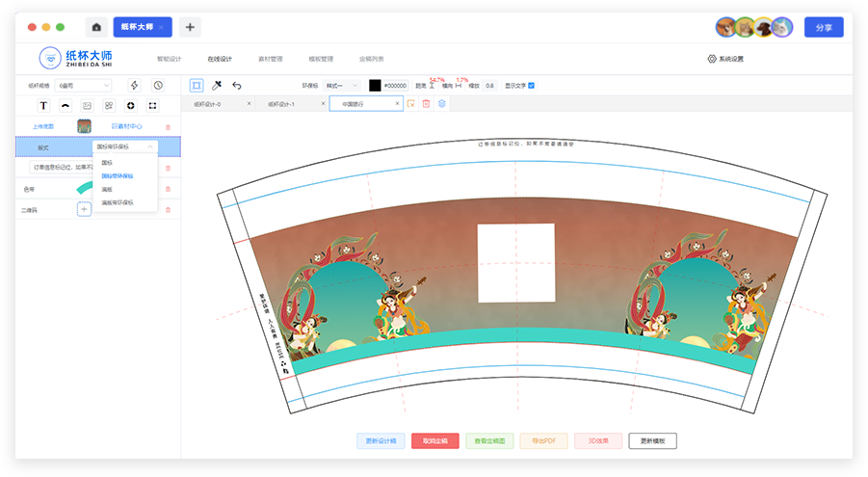Click the 3D效果 button
The width and height of the screenshot is (868, 477).
[598, 441]
